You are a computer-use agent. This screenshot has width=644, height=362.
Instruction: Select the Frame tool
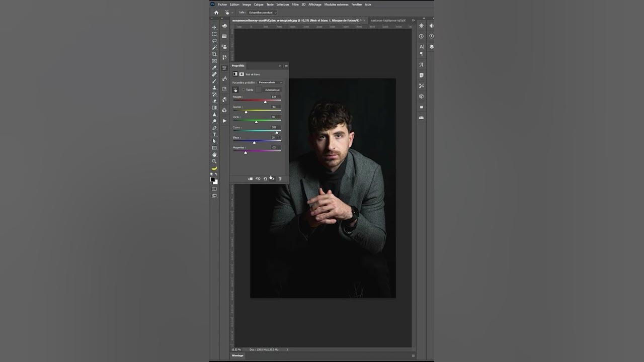click(x=214, y=61)
